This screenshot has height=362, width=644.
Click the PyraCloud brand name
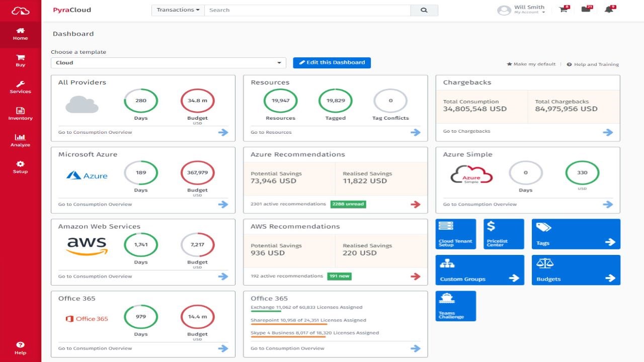pos(72,10)
